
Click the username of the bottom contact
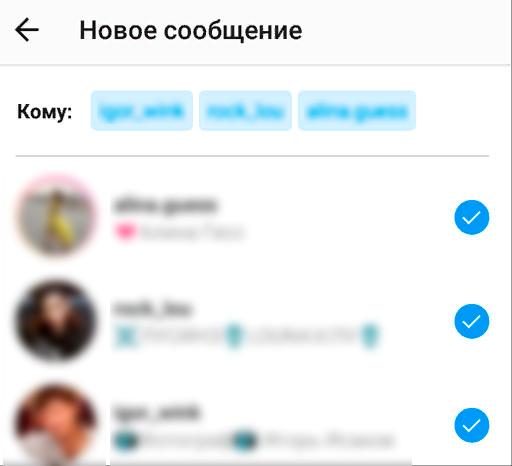(x=156, y=412)
